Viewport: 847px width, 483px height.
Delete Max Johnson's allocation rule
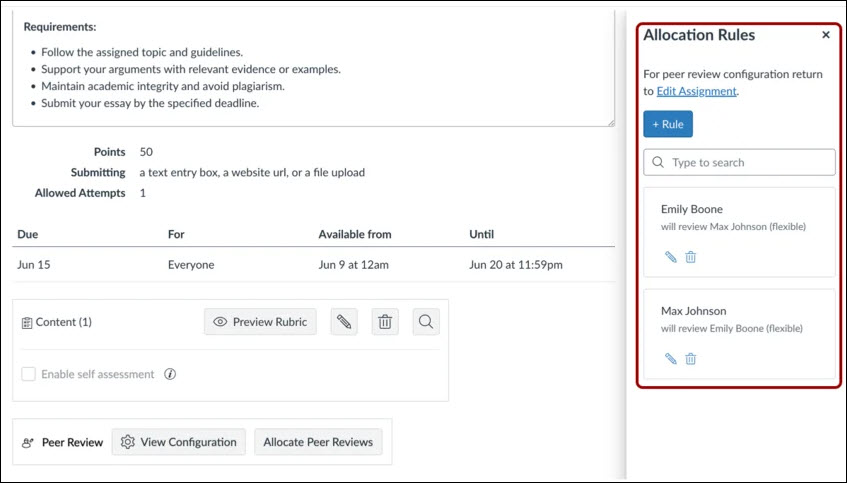click(690, 359)
